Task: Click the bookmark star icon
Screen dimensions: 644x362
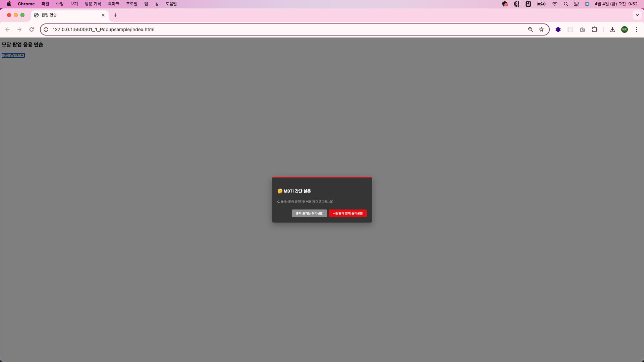Action: pos(541,29)
